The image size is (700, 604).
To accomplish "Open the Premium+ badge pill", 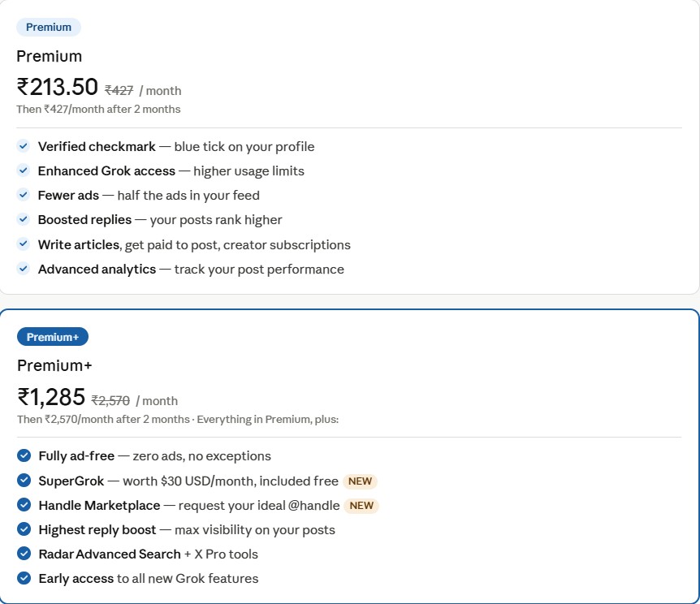I will (52, 336).
